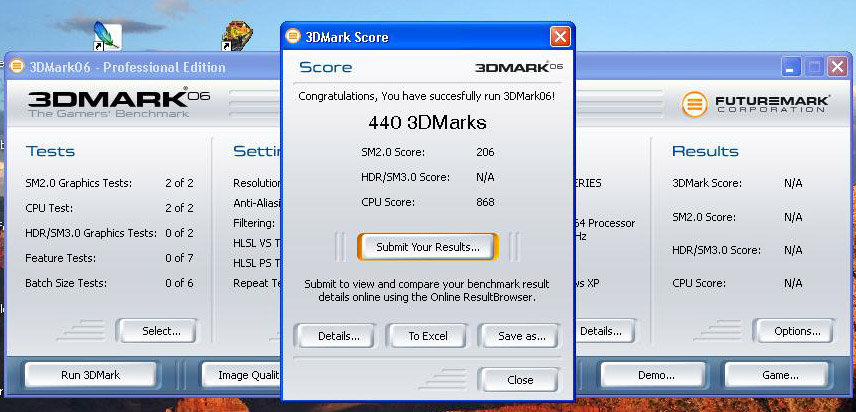Click the feather quill desktop shortcut icon
Screen dimensions: 856x412
point(108,36)
